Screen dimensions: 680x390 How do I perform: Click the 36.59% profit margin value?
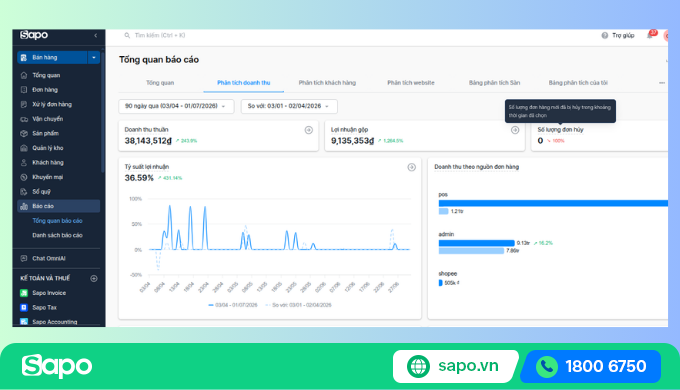coord(139,178)
